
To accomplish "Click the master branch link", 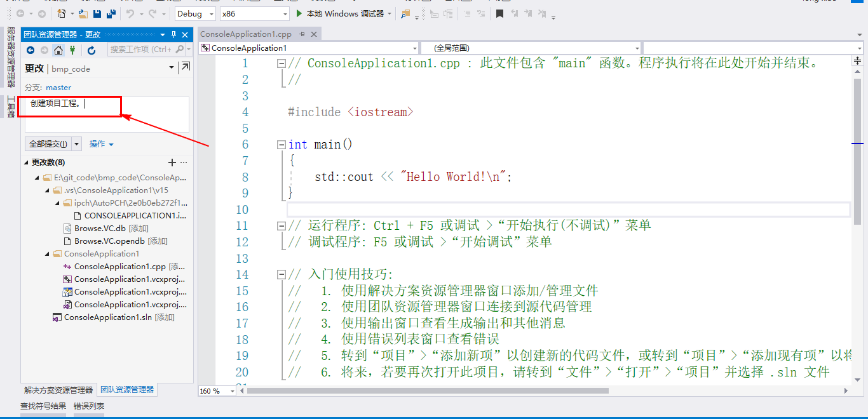I will click(58, 88).
